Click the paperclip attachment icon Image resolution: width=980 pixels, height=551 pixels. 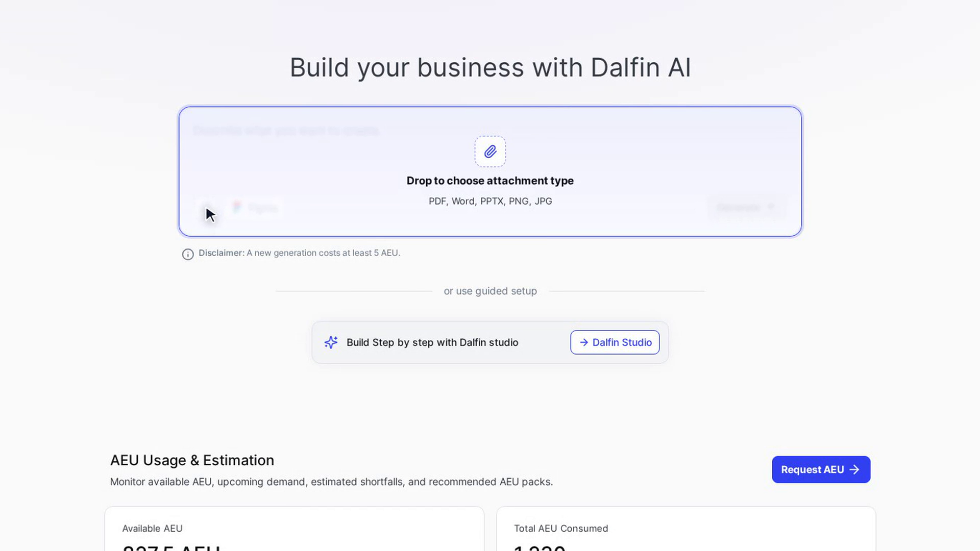pos(490,152)
